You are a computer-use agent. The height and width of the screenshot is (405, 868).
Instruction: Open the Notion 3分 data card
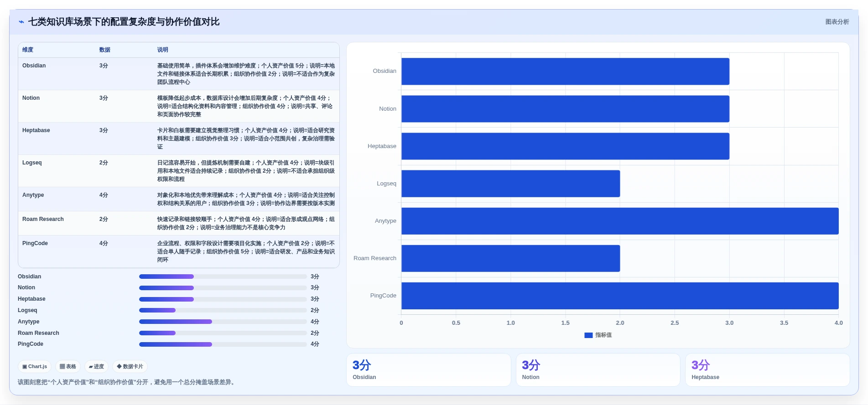(x=598, y=370)
